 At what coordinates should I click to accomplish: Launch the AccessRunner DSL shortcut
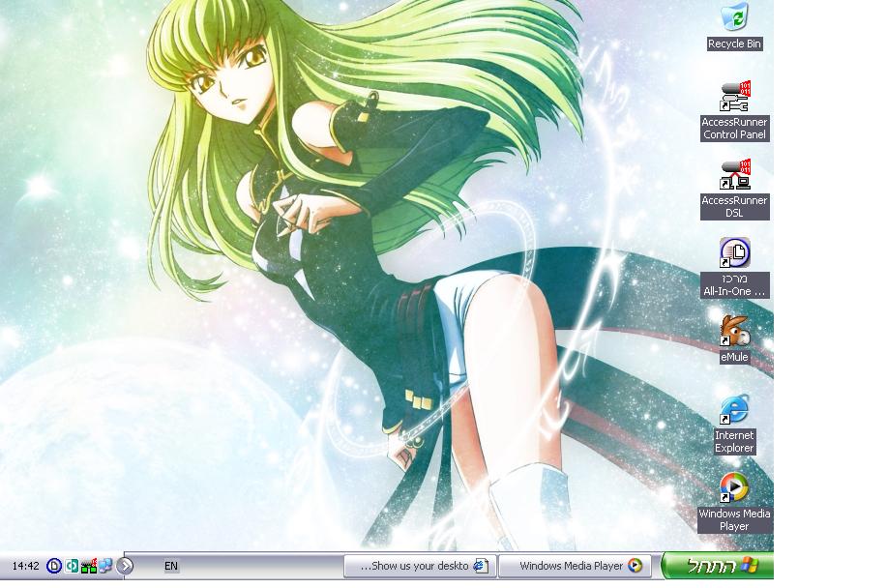(x=734, y=176)
